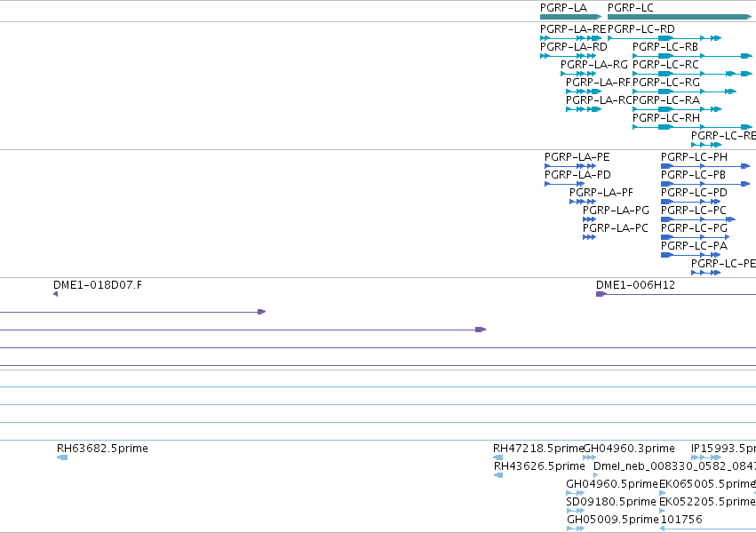Viewport: 756px width, 533px height.
Task: Click the 101756 feature label
Action: (x=680, y=520)
